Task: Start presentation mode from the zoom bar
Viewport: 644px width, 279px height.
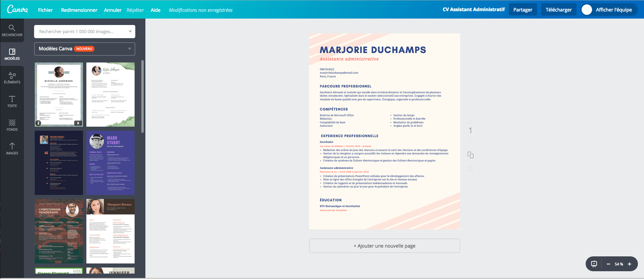Action: pyautogui.click(x=594, y=264)
